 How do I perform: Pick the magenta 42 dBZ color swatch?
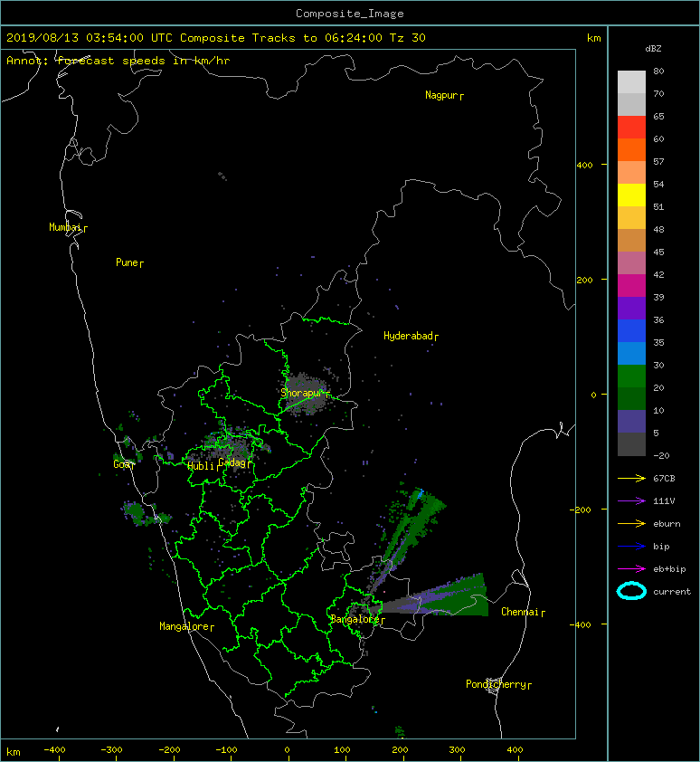click(x=631, y=286)
